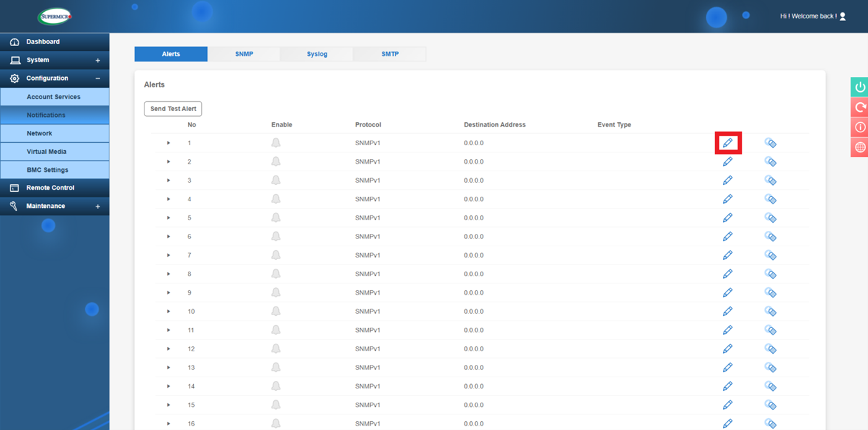
Task: Send a test alert
Action: [173, 109]
